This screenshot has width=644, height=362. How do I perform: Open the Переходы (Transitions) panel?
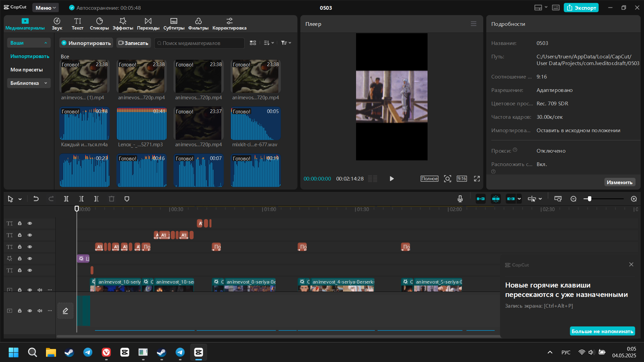tap(148, 24)
